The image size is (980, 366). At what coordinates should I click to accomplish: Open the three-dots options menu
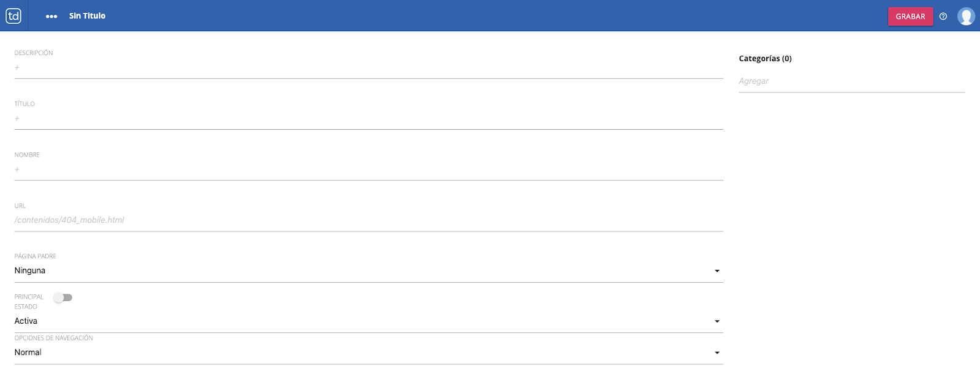pos(51,17)
